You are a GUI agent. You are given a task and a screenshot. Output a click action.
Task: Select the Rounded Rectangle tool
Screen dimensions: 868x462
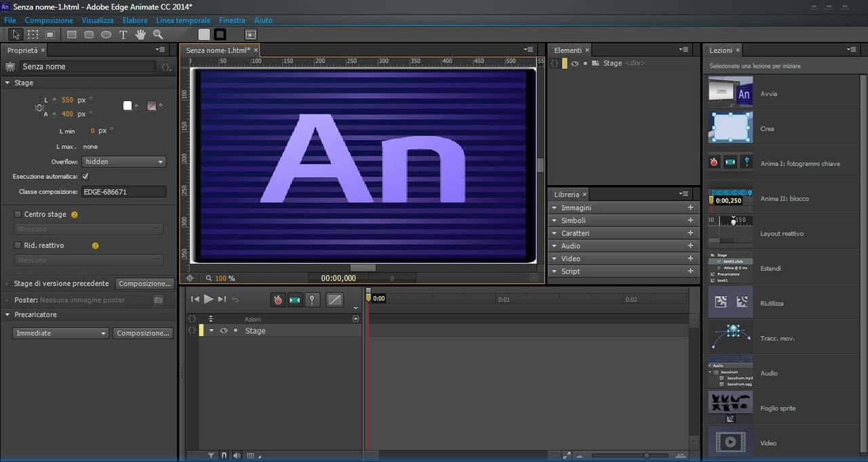pyautogui.click(x=89, y=34)
